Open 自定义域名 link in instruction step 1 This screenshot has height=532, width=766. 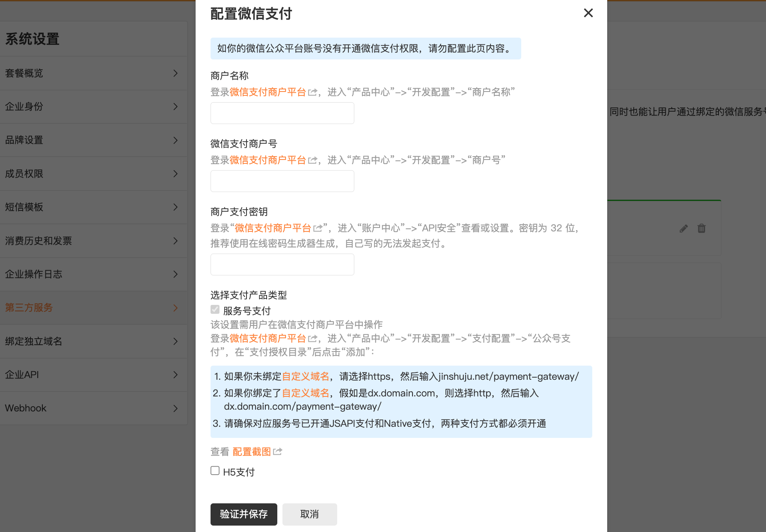click(x=306, y=377)
